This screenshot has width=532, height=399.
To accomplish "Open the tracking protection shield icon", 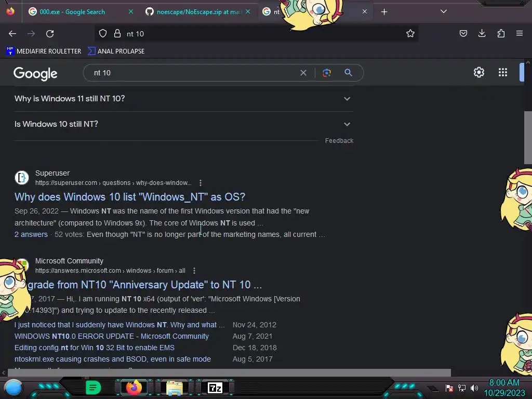I will coord(103,33).
